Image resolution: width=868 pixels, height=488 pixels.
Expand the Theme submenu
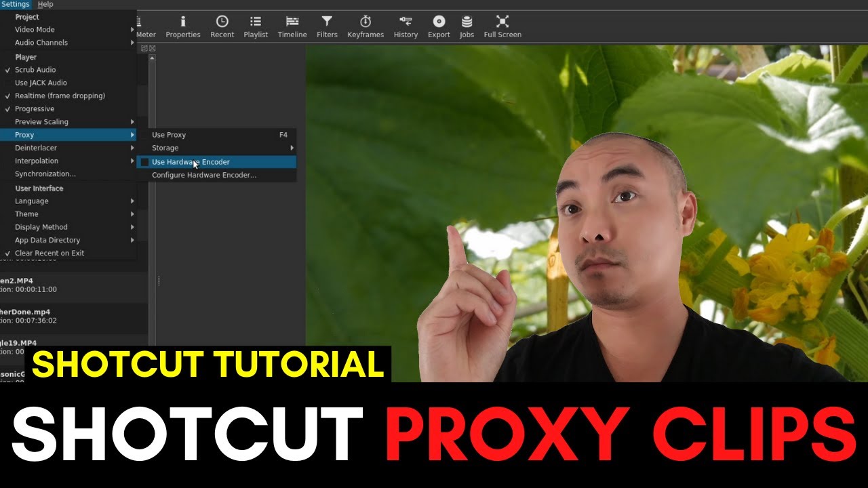(x=68, y=213)
